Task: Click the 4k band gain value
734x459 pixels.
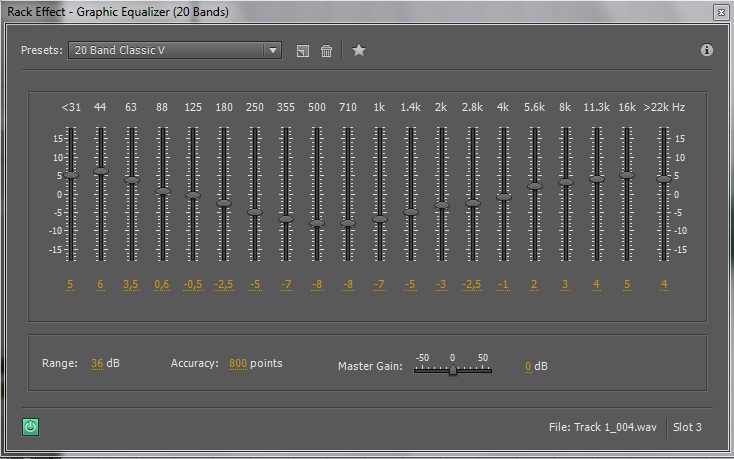Action: (x=503, y=285)
